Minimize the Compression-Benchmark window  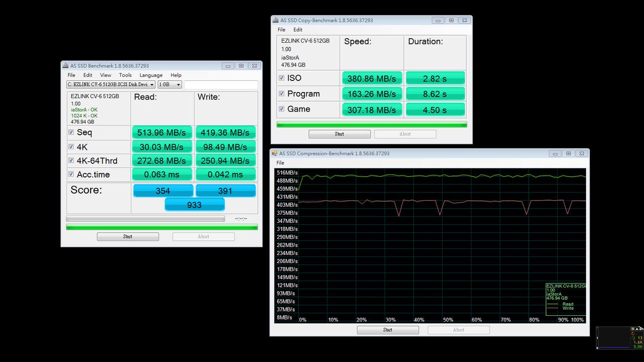pyautogui.click(x=555, y=154)
